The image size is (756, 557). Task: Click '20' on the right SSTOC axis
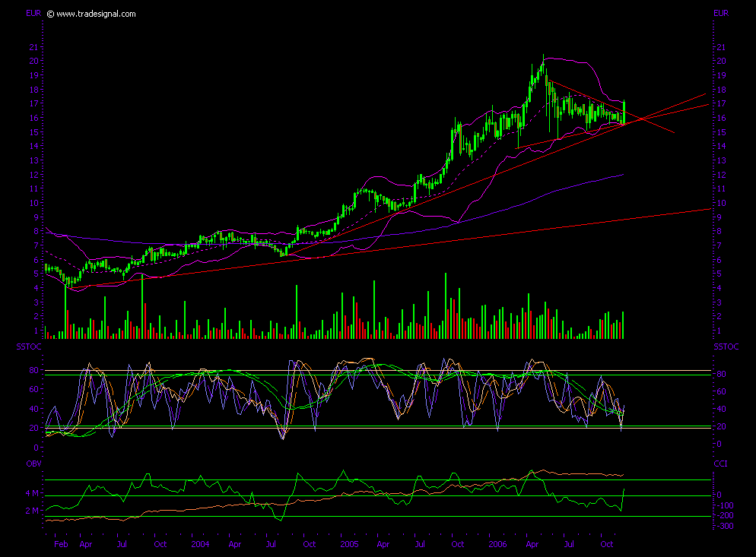click(722, 427)
